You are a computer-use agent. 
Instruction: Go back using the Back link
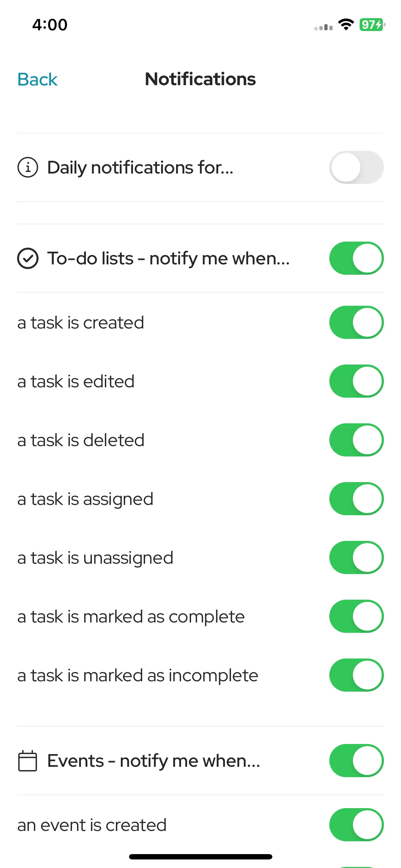tap(37, 79)
